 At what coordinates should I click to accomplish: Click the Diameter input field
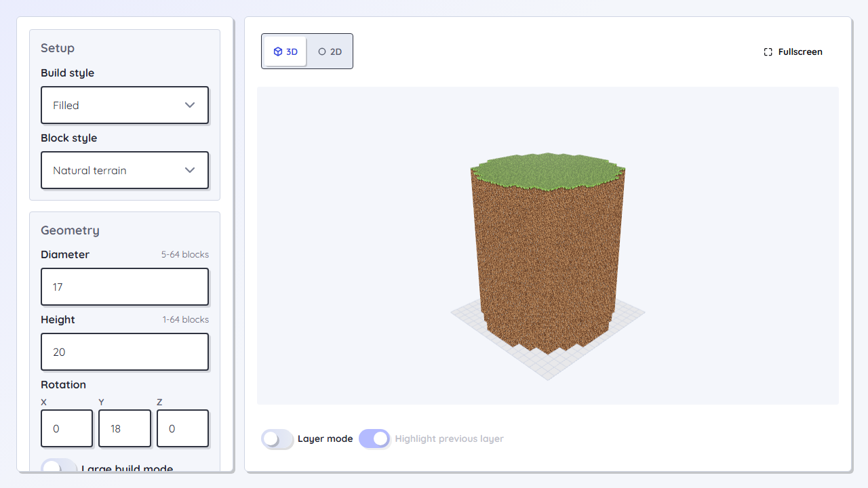[125, 287]
